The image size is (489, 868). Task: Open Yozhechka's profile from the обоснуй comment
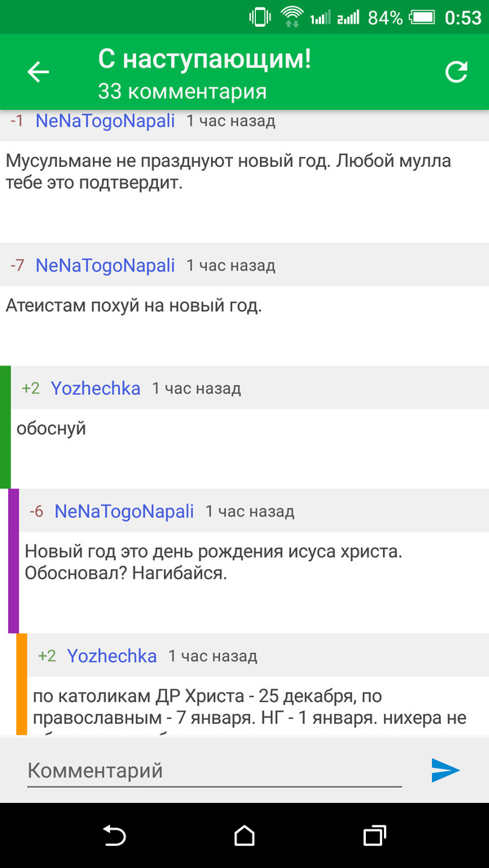point(95,388)
